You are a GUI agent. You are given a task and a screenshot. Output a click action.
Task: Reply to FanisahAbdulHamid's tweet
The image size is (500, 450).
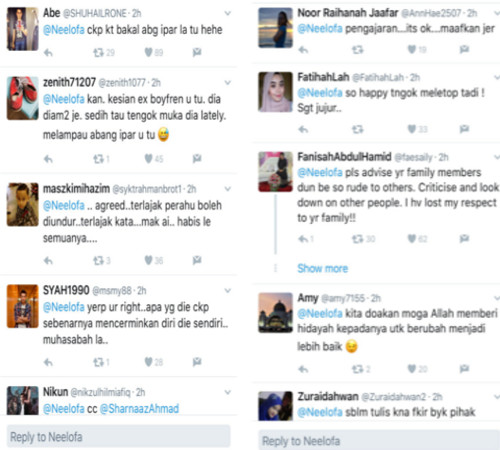tap(306, 239)
